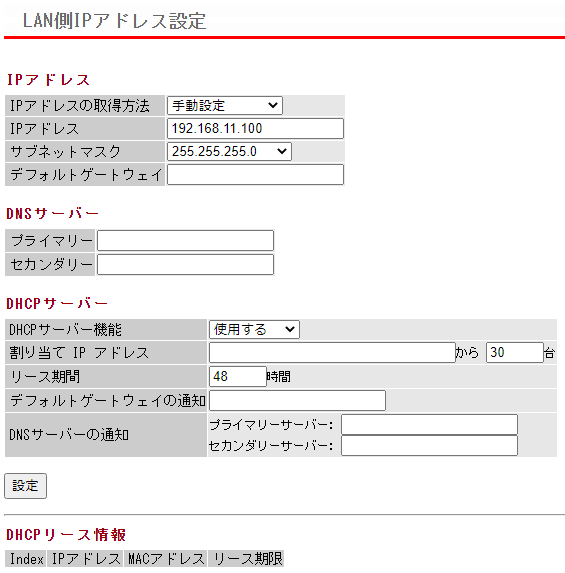The width and height of the screenshot is (565, 573).
Task: Click the デフォルトゲートウェイの通知 input field
Action: point(297,401)
